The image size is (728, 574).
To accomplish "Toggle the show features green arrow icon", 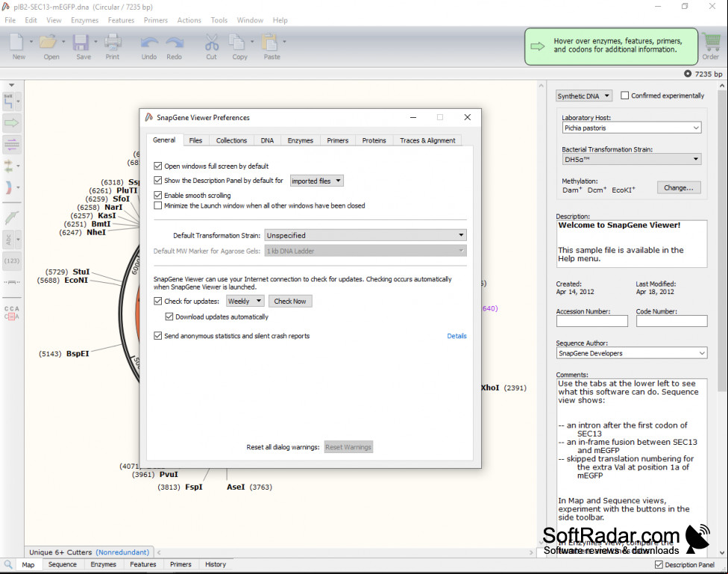I will coord(12,122).
